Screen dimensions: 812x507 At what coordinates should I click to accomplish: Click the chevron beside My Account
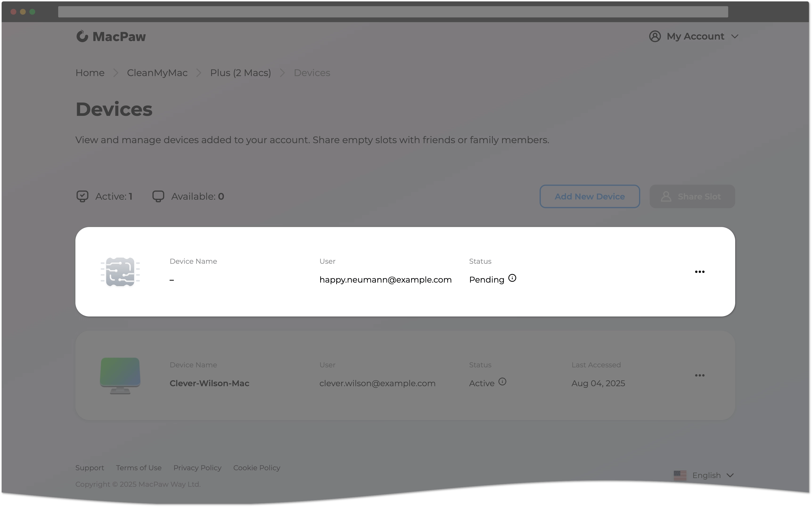point(735,37)
